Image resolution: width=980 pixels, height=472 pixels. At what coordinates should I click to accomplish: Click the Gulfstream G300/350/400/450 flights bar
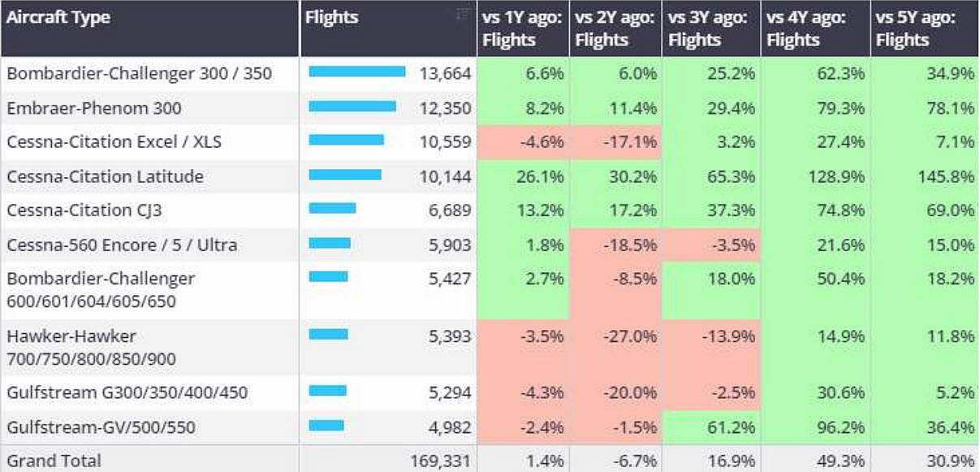point(328,391)
